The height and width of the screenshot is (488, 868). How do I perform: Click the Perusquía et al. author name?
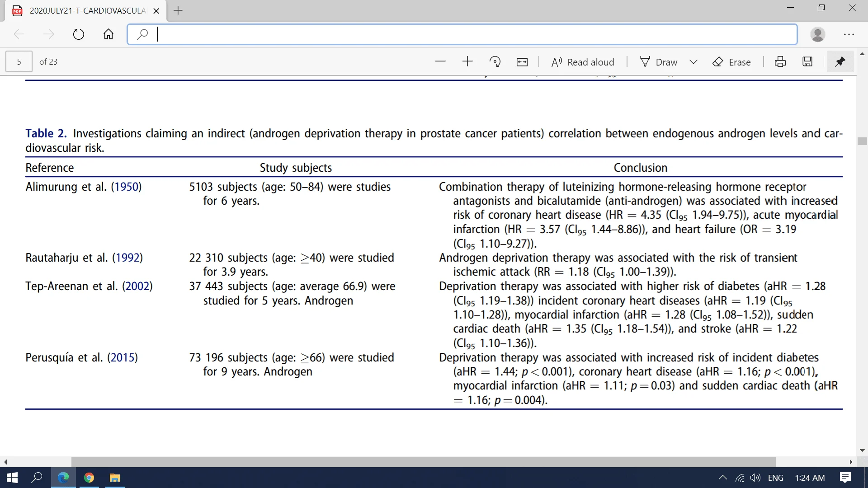tap(64, 357)
